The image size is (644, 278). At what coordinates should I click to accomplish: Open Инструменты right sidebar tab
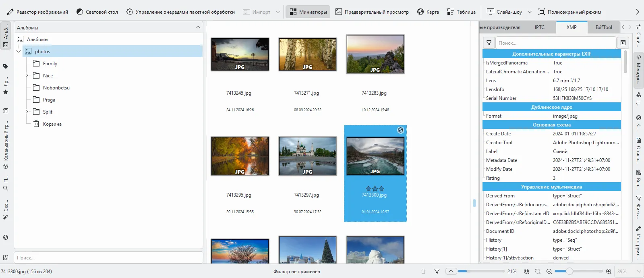638,243
